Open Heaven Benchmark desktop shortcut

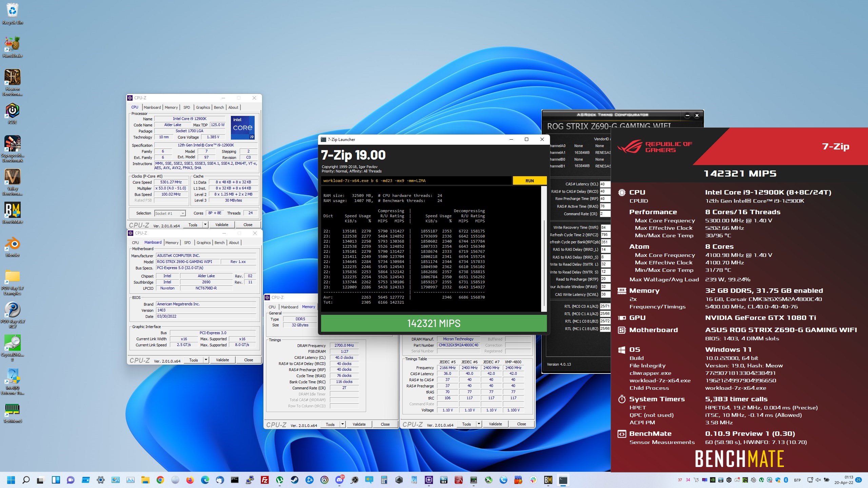pyautogui.click(x=13, y=82)
